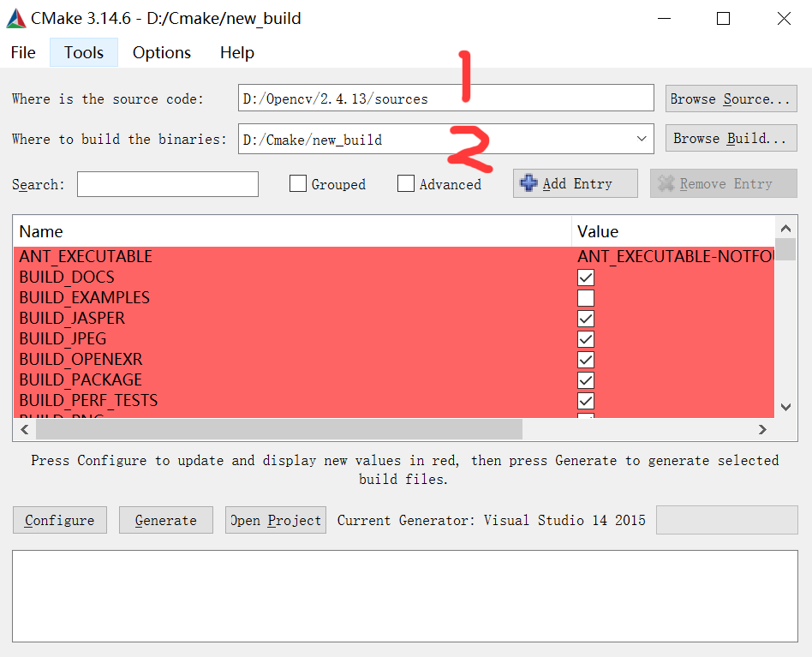Uncheck the BUILD_JPEG checkbox
The width and height of the screenshot is (812, 657).
click(586, 339)
